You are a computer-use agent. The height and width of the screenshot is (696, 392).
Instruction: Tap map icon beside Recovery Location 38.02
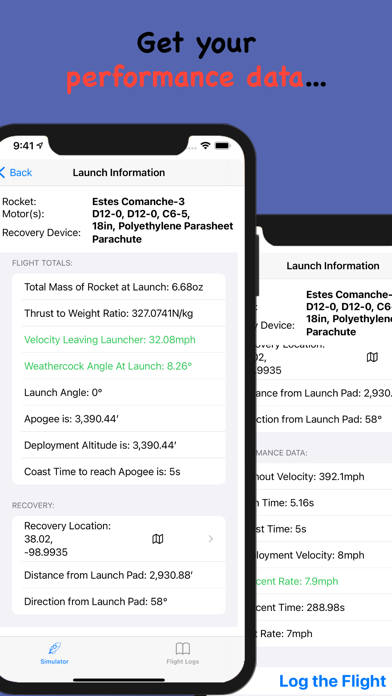click(x=158, y=539)
